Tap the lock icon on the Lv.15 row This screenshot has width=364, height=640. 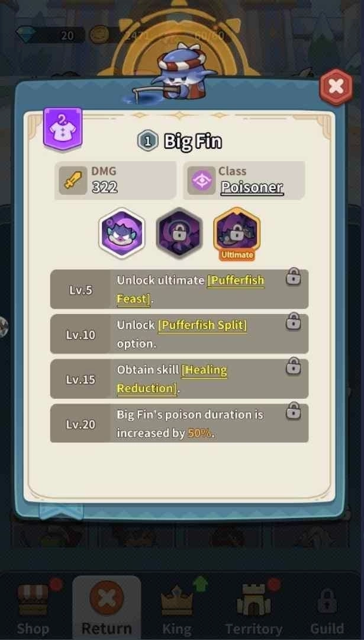tap(293, 367)
